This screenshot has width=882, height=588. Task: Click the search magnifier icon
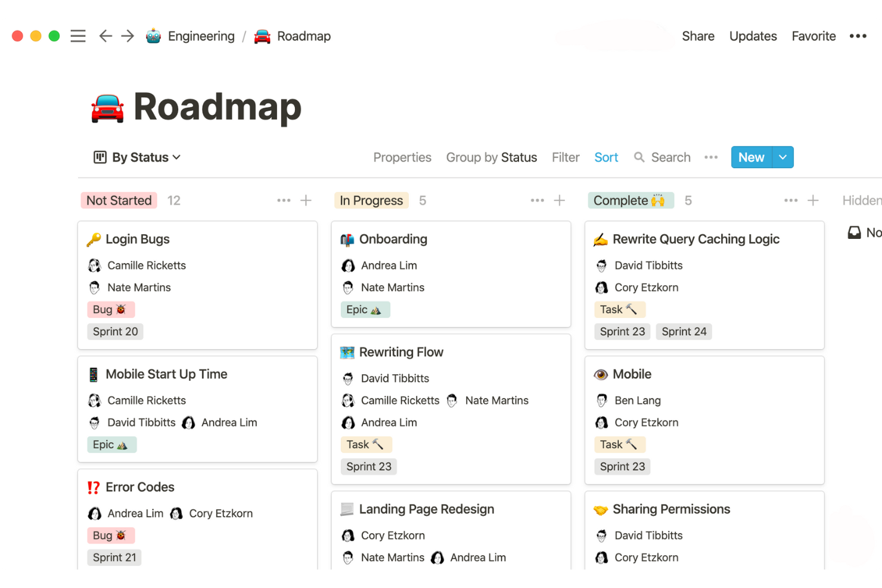click(639, 157)
